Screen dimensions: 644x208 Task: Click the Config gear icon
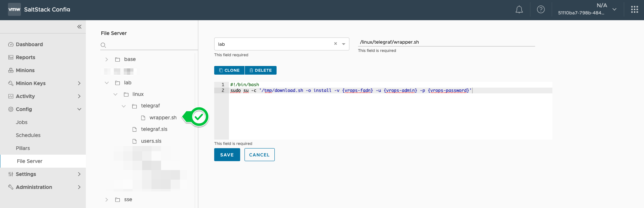[x=11, y=109]
